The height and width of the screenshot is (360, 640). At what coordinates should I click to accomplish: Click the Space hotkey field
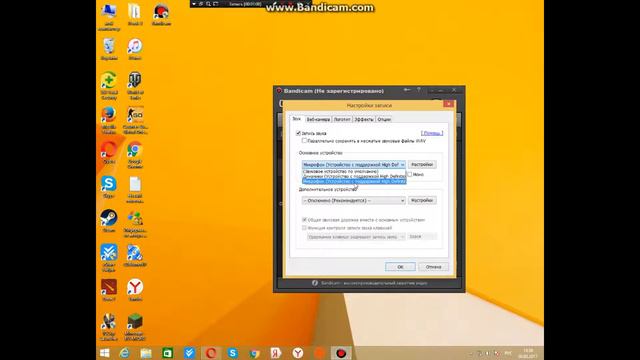pyautogui.click(x=422, y=237)
